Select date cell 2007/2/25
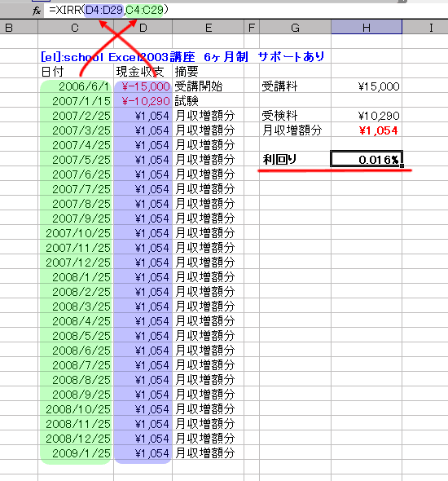This screenshot has height=481, width=448. tap(76, 116)
